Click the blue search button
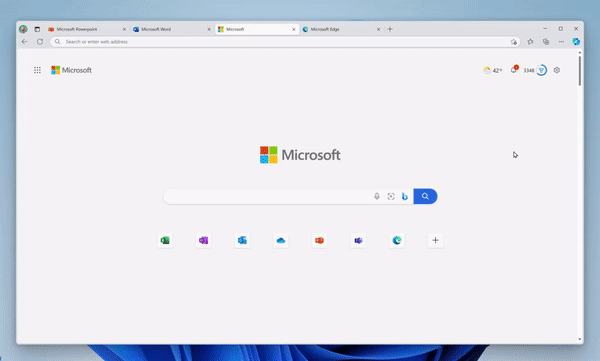This screenshot has width=600, height=361. click(425, 196)
